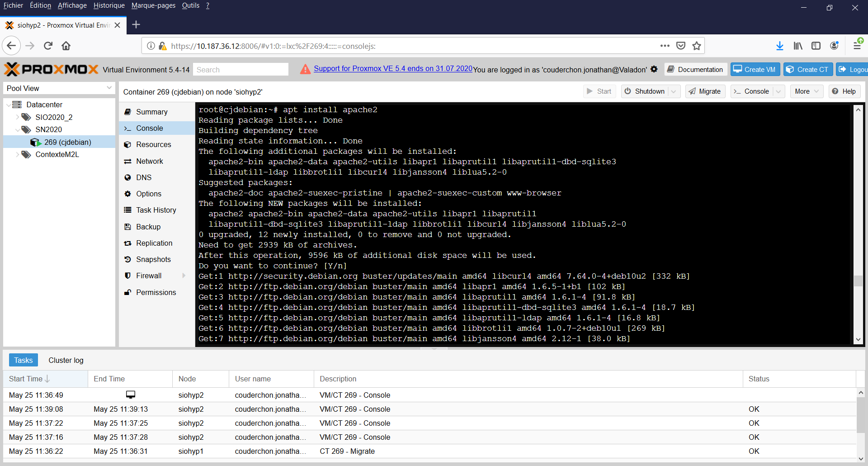Screen dimensions: 868x466
Task: Open the Pool View dropdown
Action: pyautogui.click(x=59, y=88)
